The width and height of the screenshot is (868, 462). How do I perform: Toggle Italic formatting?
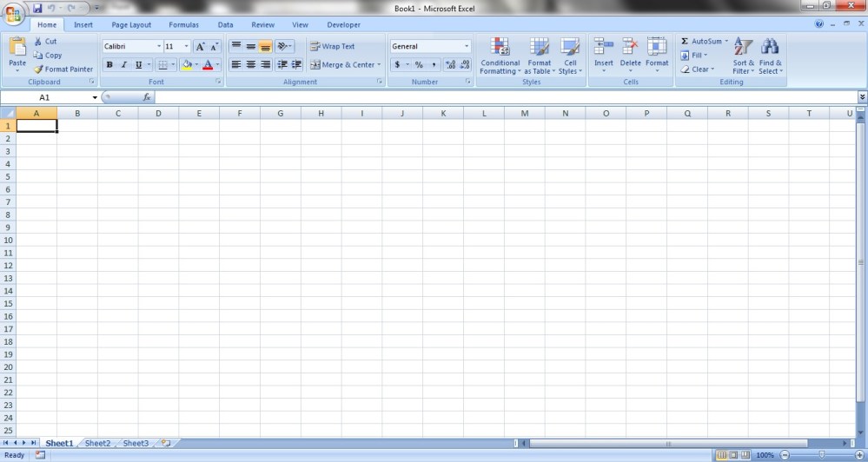pos(124,65)
